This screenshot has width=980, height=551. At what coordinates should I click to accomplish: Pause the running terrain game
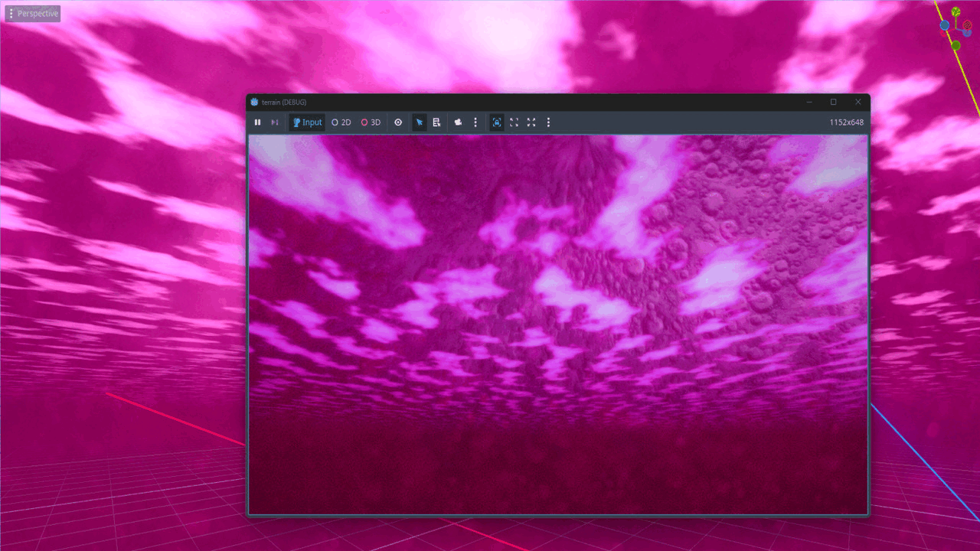point(257,122)
